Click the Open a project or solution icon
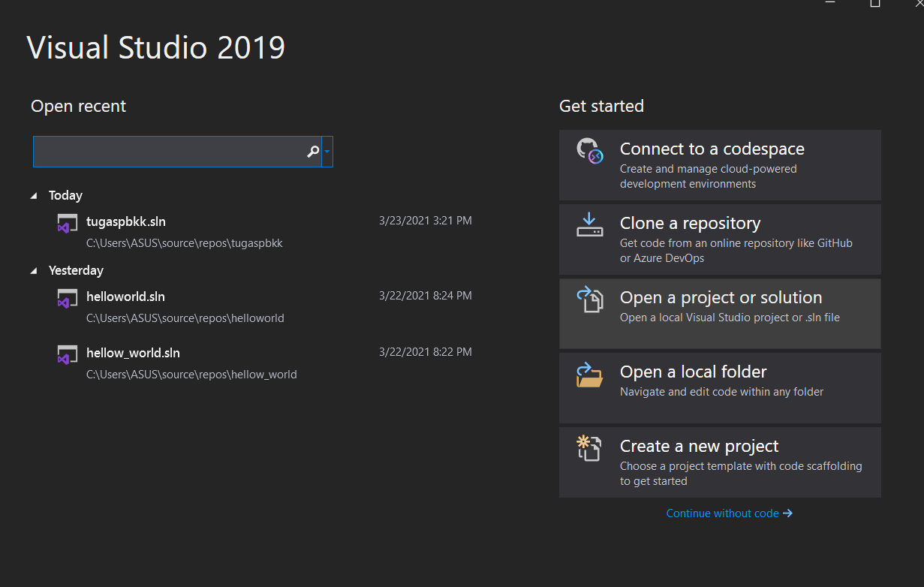 click(590, 299)
